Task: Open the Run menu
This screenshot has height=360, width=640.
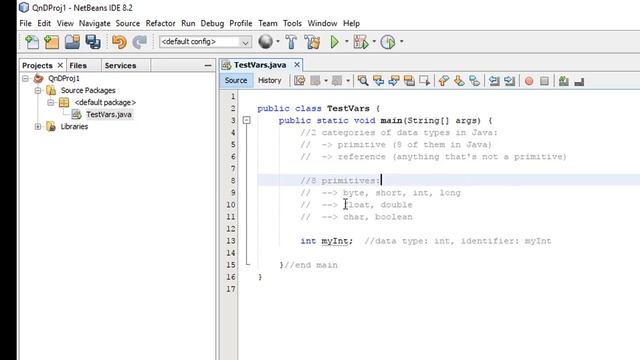Action: pos(188,23)
